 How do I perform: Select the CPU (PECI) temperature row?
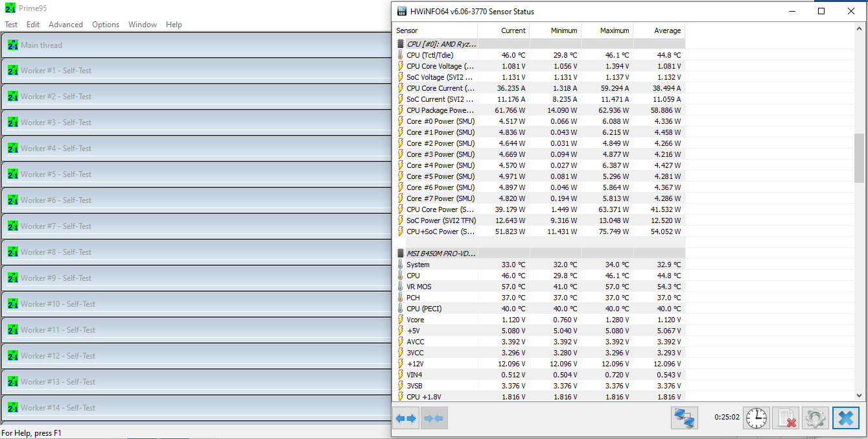coord(539,309)
